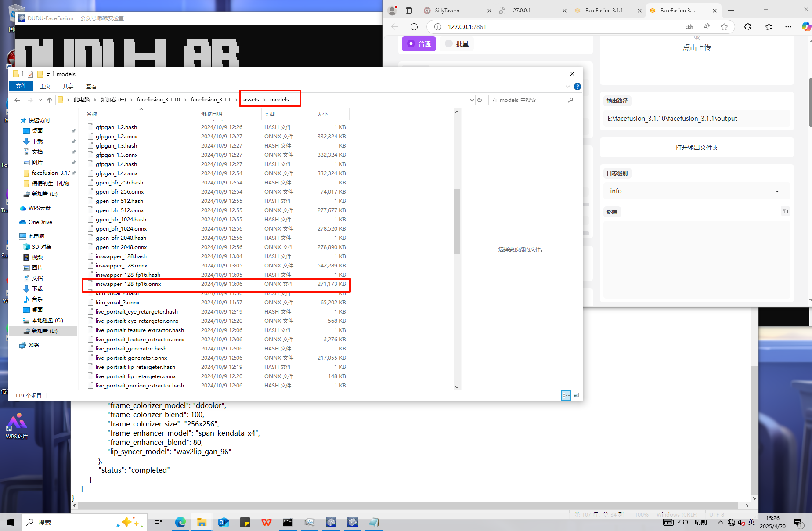Sort files by 类型 column header
Viewport: 812px width, 531px height.
tap(288, 114)
